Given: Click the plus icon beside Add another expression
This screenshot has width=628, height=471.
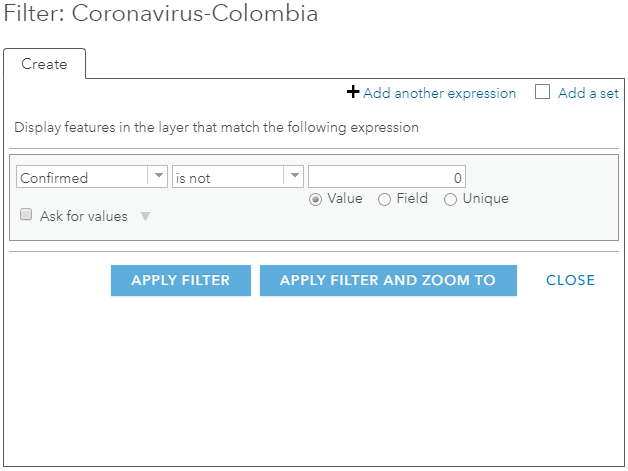Looking at the screenshot, I should (x=352, y=93).
